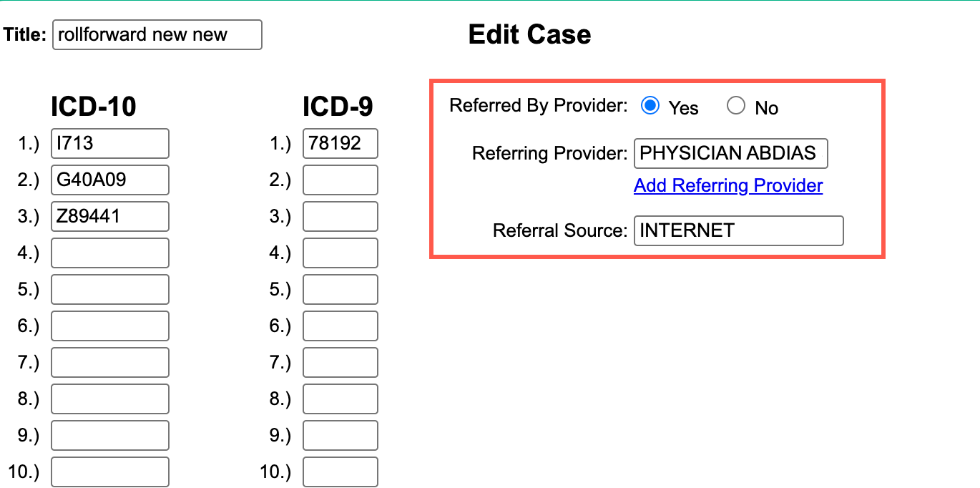
Task: Click ICD-10 field one containing I713
Action: (109, 143)
